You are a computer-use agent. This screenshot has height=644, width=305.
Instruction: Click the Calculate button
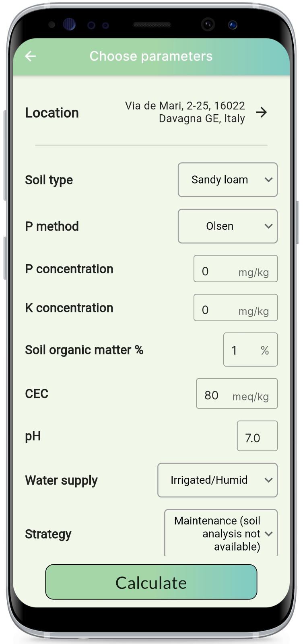click(151, 582)
